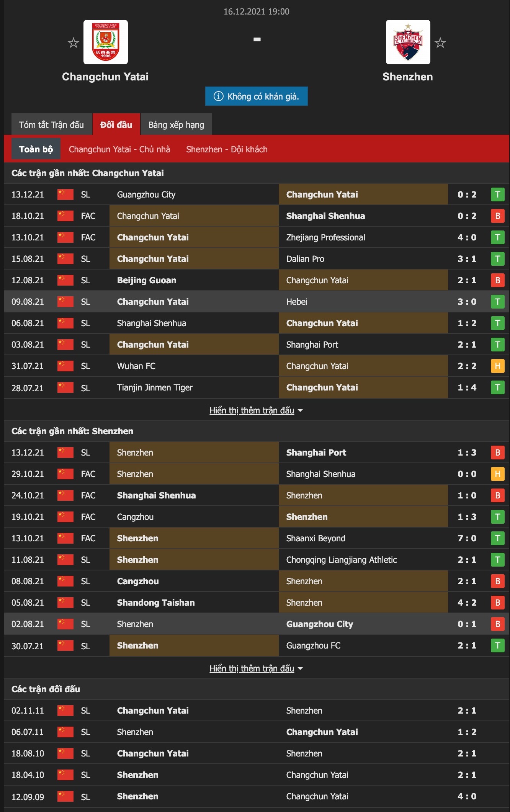Filter by Changchun Yatai - Chủ nhà
Image resolution: width=510 pixels, height=812 pixels.
point(119,149)
